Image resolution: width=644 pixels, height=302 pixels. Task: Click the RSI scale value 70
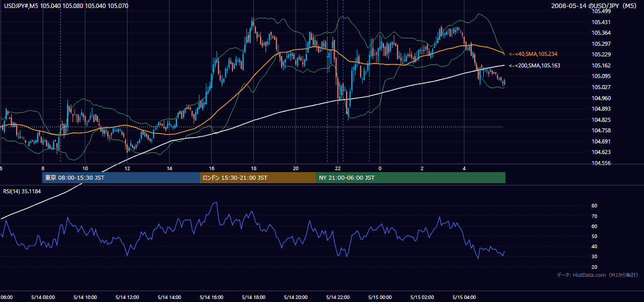(594, 216)
